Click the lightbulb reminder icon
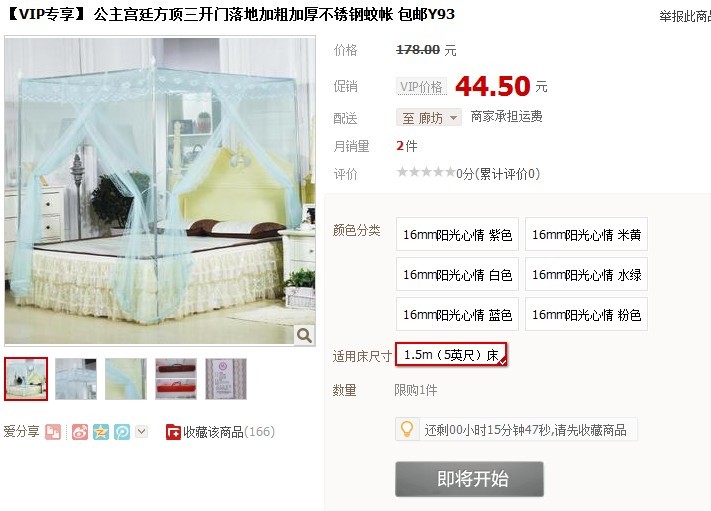 pos(407,428)
